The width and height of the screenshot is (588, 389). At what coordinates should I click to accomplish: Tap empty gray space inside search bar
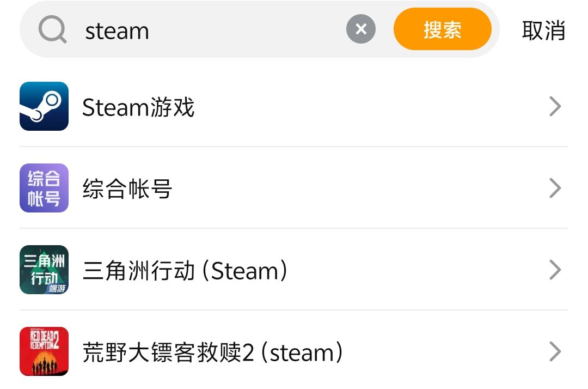245,31
